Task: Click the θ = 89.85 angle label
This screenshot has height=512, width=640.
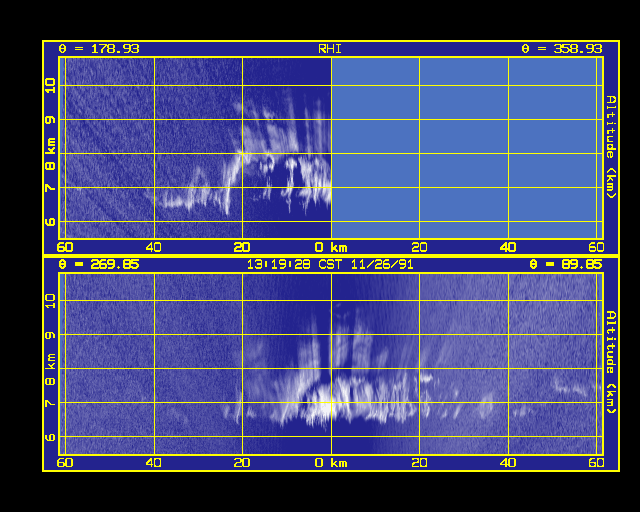Action: point(566,265)
